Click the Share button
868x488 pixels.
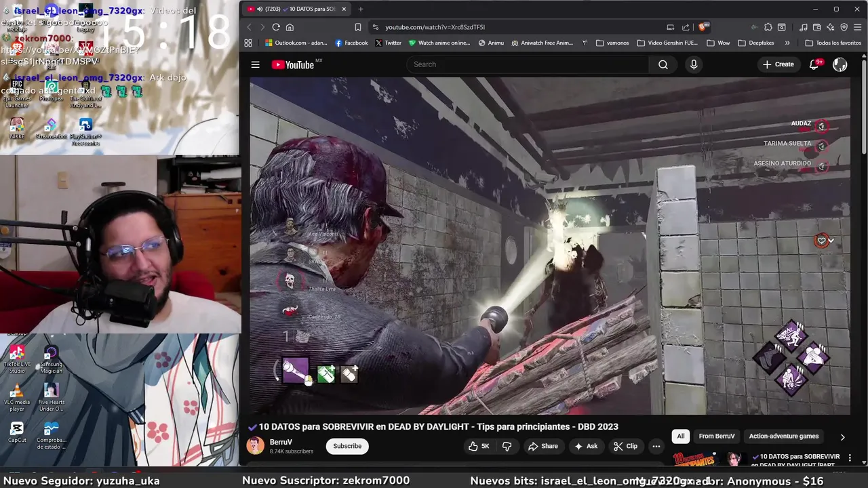543,446
